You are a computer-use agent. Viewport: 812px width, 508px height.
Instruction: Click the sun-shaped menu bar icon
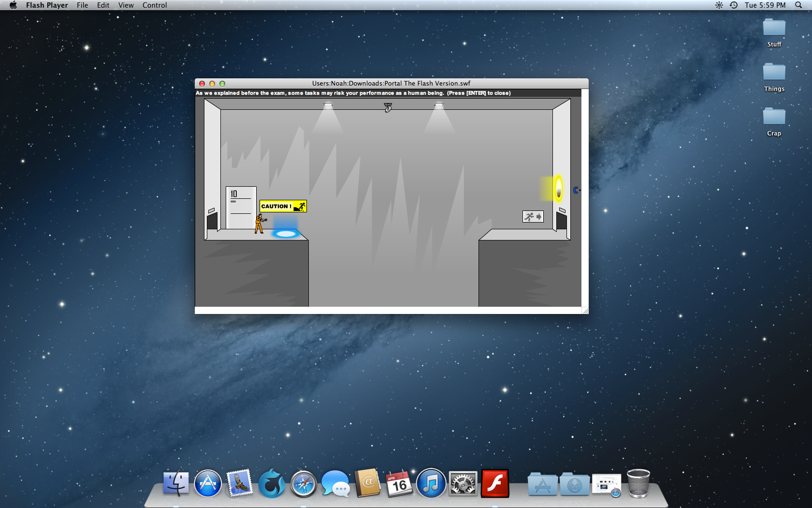pyautogui.click(x=719, y=5)
